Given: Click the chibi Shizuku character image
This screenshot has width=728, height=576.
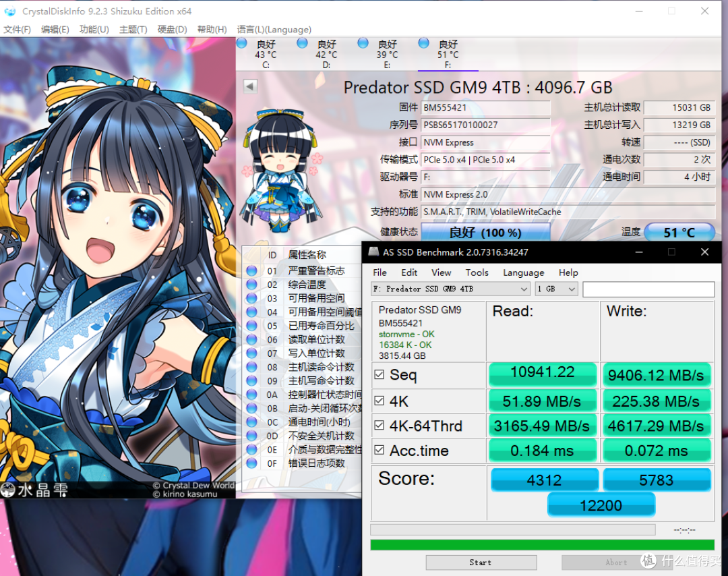Looking at the screenshot, I should tap(281, 171).
